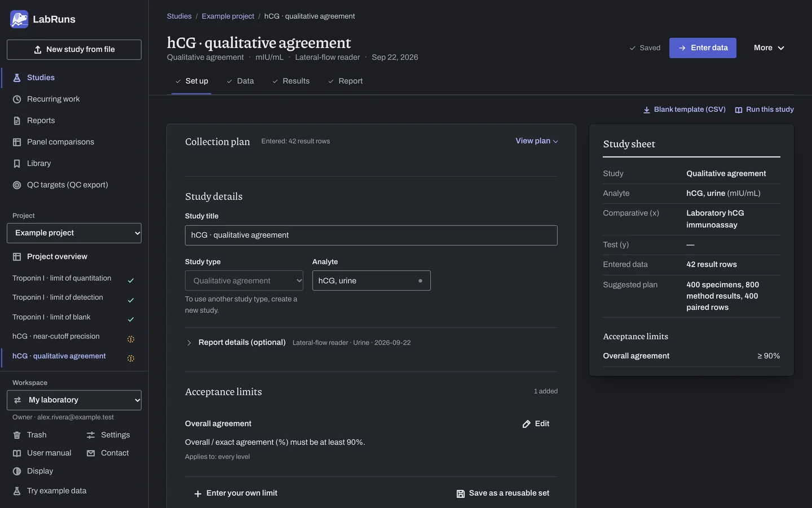Click the Edit pencil for Overall agreement

pos(527,424)
